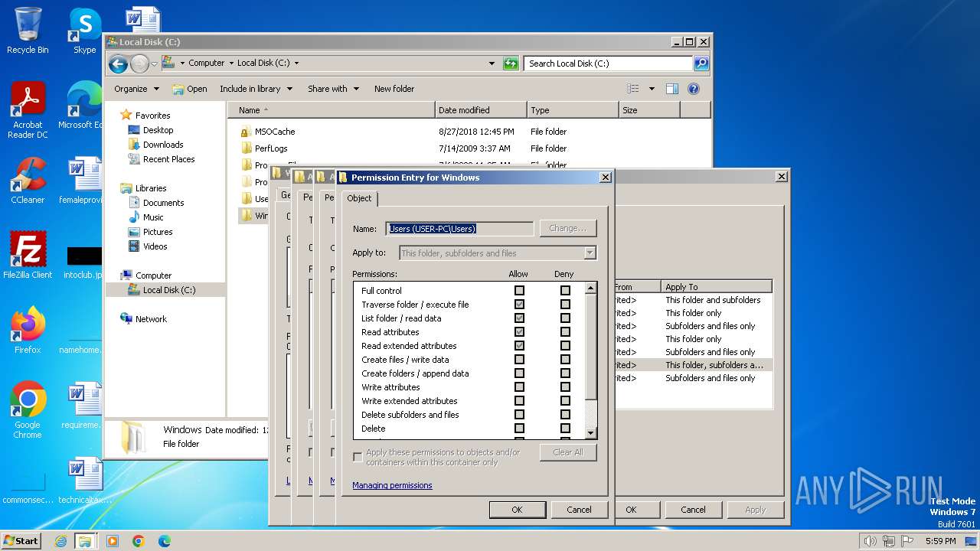This screenshot has height=551, width=980.
Task: Open the Managing permissions link
Action: pyautogui.click(x=392, y=485)
